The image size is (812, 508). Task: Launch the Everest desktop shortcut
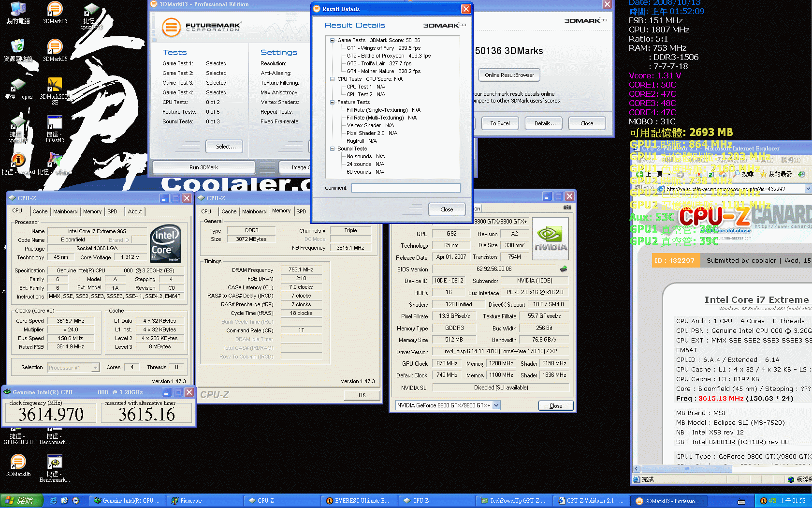point(18,164)
